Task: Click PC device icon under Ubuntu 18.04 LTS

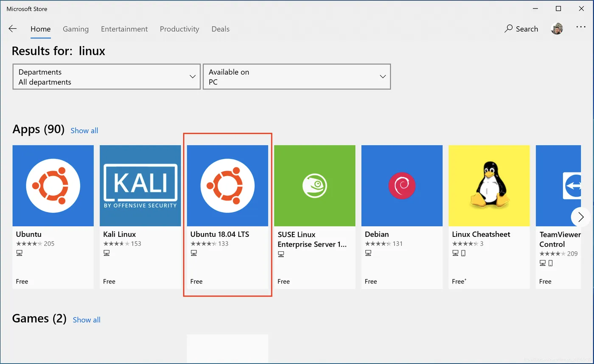Action: [194, 253]
